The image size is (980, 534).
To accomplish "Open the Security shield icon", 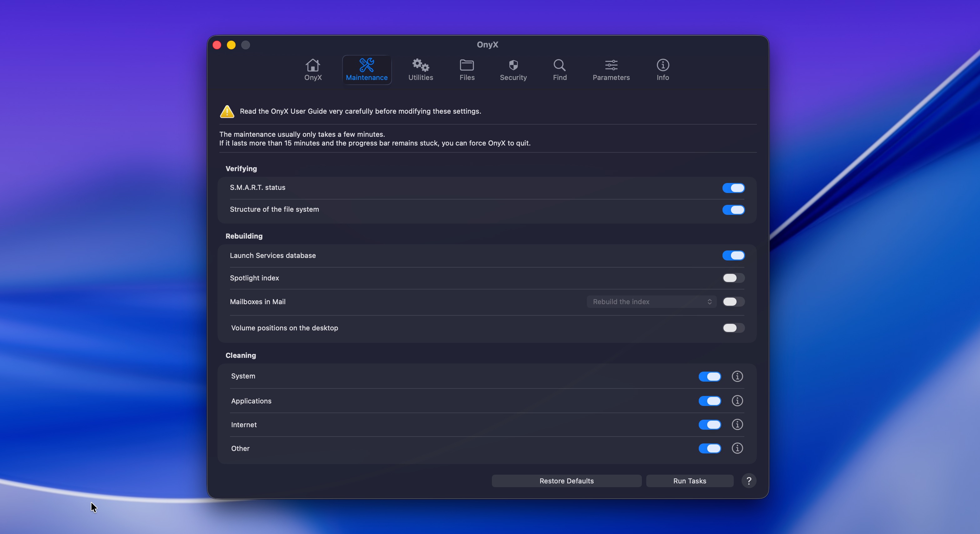I will (x=513, y=65).
